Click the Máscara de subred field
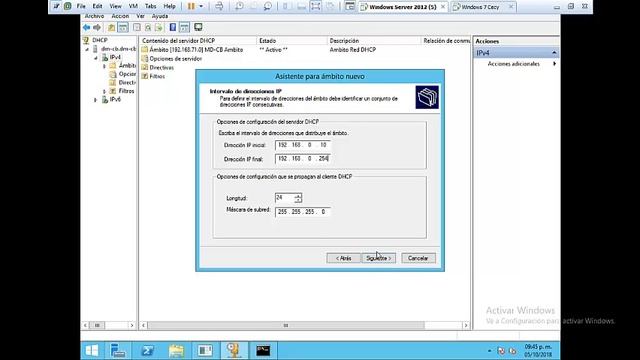This screenshot has height=360, width=640. click(x=302, y=211)
